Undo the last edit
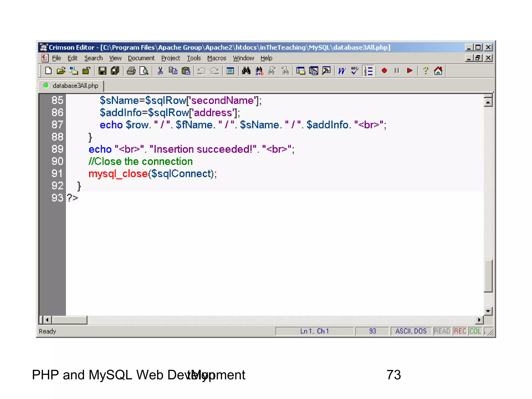Viewport: 532px width, 399px height. point(202,71)
